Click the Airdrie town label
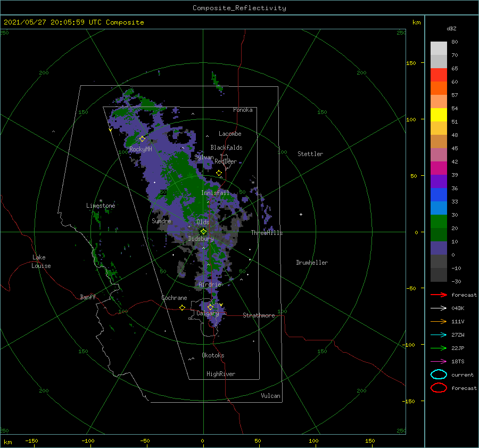Image resolution: width=479 pixels, height=448 pixels. (210, 284)
